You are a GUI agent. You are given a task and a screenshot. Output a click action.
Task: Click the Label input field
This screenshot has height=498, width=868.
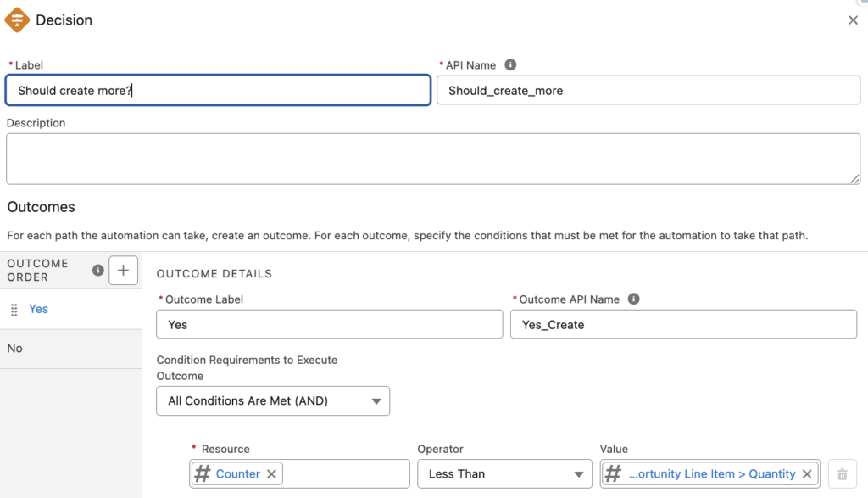coord(218,91)
